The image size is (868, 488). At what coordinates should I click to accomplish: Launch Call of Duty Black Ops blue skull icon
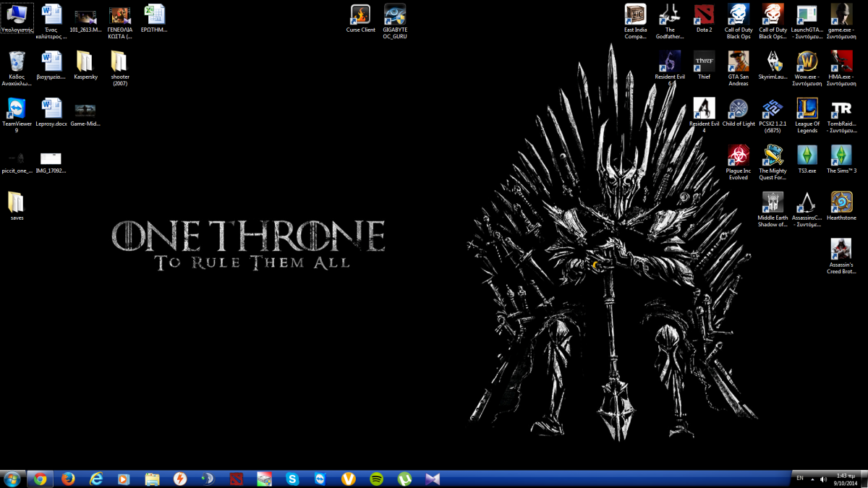click(x=739, y=22)
